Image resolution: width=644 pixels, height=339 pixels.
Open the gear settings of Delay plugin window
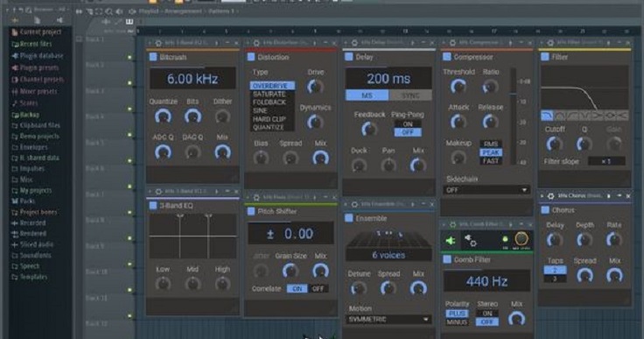[354, 43]
